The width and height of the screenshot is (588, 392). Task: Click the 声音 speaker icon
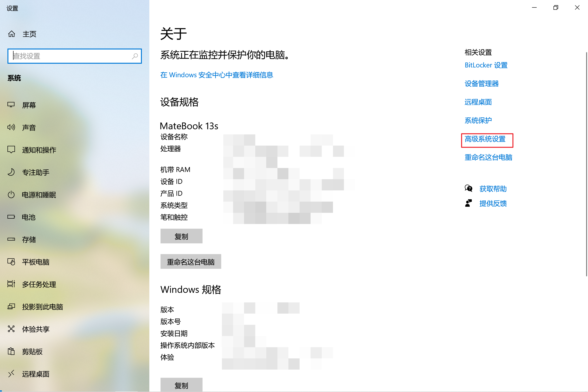pyautogui.click(x=11, y=127)
